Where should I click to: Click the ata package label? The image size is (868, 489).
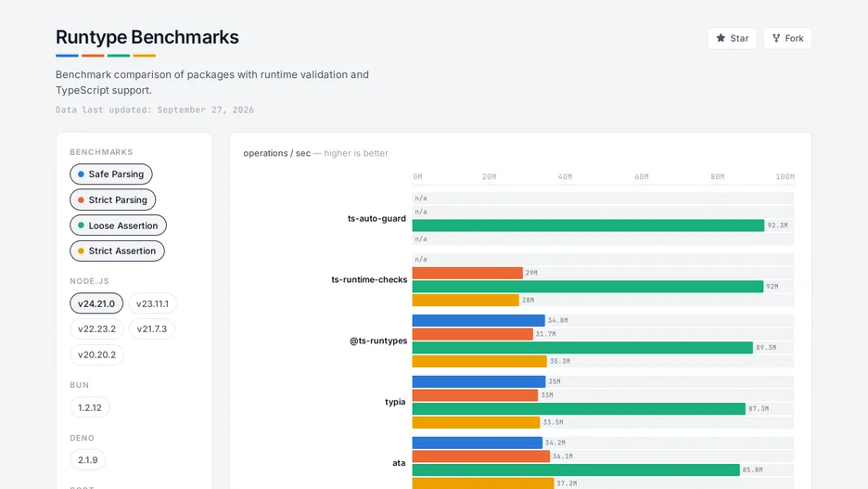399,463
